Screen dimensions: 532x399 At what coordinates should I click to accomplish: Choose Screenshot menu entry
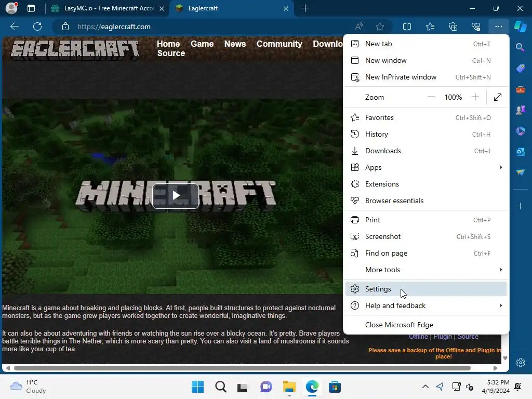pyautogui.click(x=426, y=236)
